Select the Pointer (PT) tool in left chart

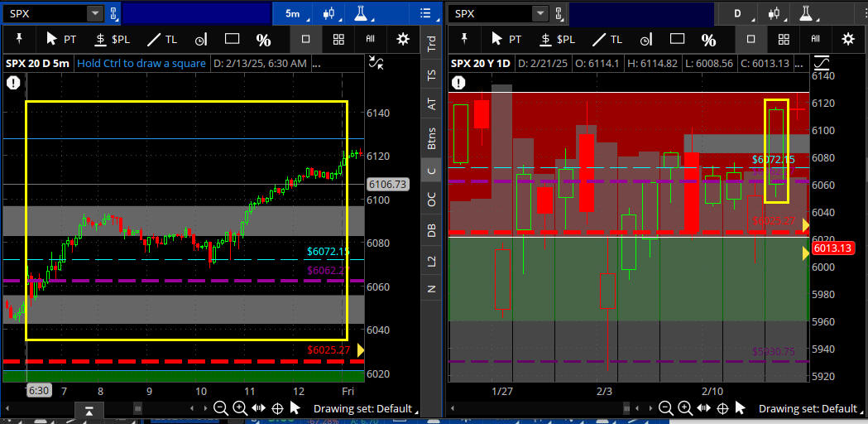[63, 39]
